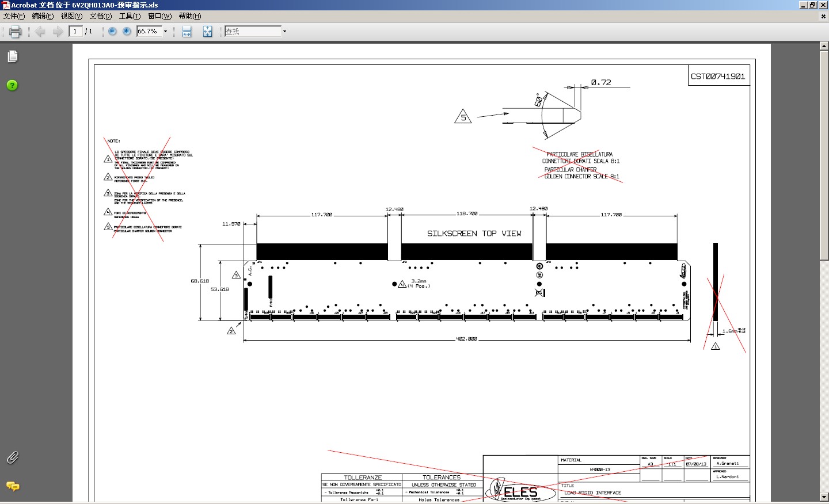Click the 53.618 dimension text
The width and height of the screenshot is (829, 504).
tap(220, 289)
